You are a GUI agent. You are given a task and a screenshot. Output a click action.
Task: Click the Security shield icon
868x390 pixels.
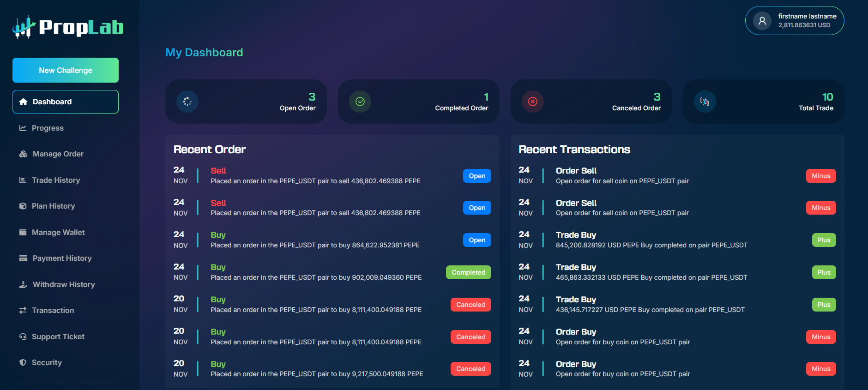click(x=23, y=363)
